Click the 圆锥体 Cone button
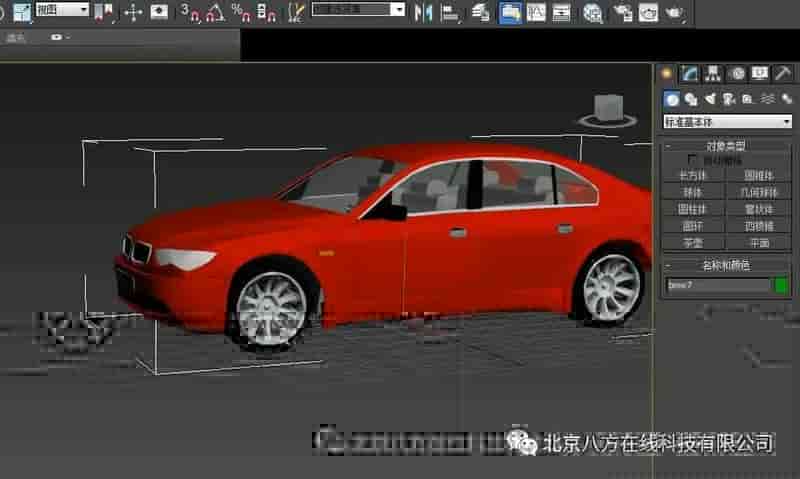 pos(759,175)
